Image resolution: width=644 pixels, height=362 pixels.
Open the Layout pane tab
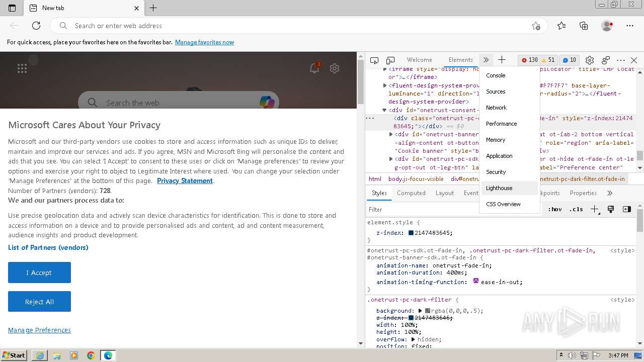tap(445, 193)
